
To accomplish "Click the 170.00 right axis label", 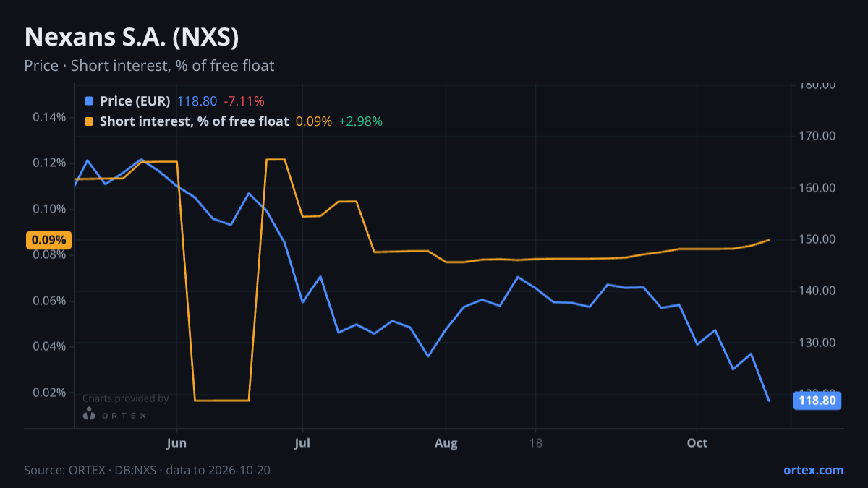I will [x=817, y=136].
